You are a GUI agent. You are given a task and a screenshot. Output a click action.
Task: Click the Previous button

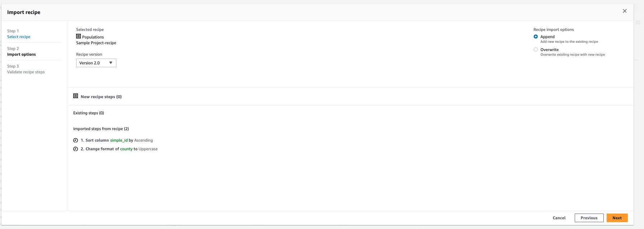589,218
